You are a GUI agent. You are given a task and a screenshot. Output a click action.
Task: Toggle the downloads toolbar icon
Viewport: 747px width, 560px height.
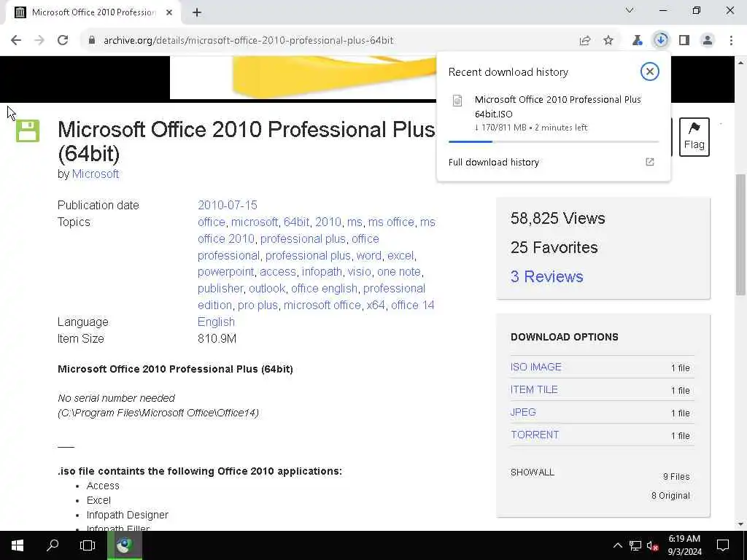(661, 40)
